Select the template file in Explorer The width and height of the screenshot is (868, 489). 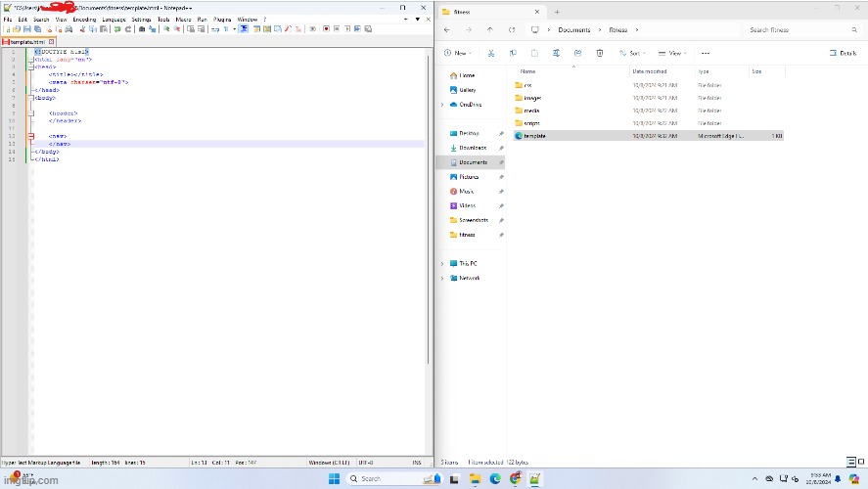648,136
